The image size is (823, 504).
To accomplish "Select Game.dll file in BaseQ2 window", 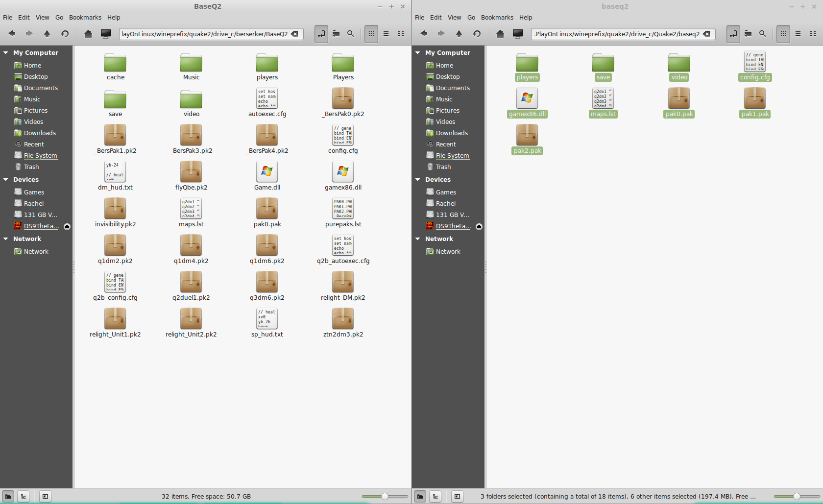I will coord(267,176).
